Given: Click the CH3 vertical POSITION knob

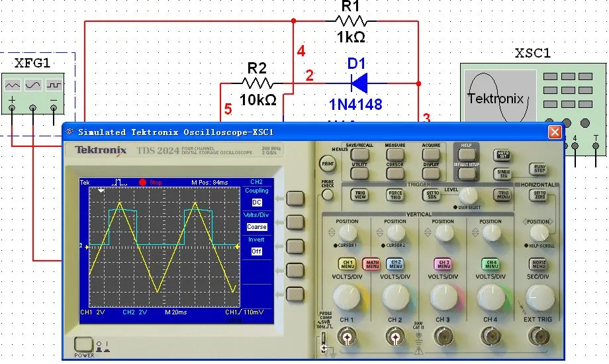Looking at the screenshot, I should click(444, 233).
